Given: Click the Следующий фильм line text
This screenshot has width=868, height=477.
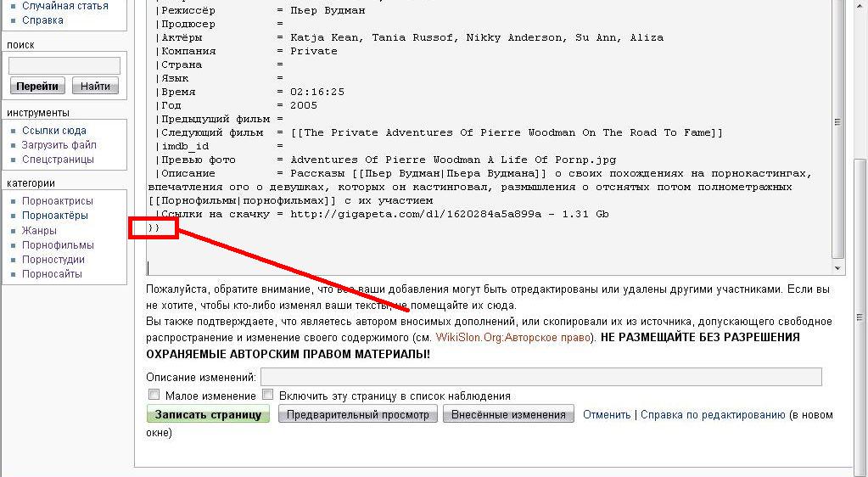Looking at the screenshot, I should coord(440,132).
